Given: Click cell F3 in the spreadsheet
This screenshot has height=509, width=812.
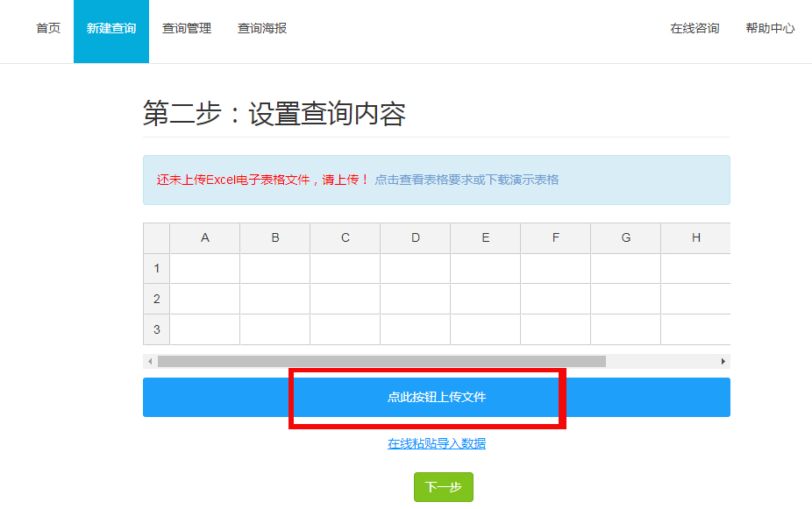Looking at the screenshot, I should point(556,329).
